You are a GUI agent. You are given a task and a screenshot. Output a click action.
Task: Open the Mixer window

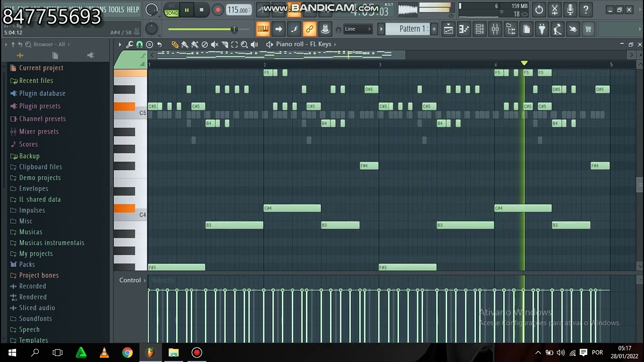tap(495, 29)
